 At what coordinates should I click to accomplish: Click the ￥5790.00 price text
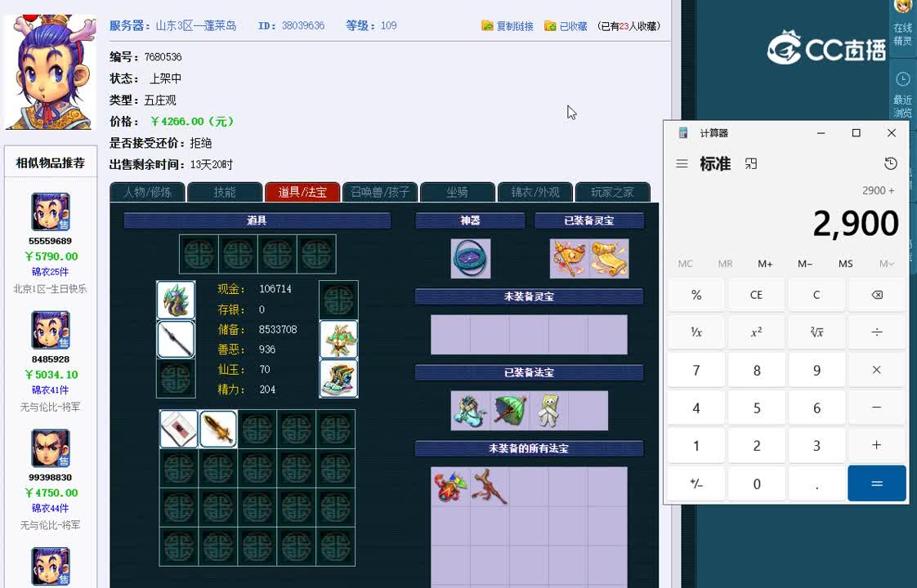[x=51, y=256]
